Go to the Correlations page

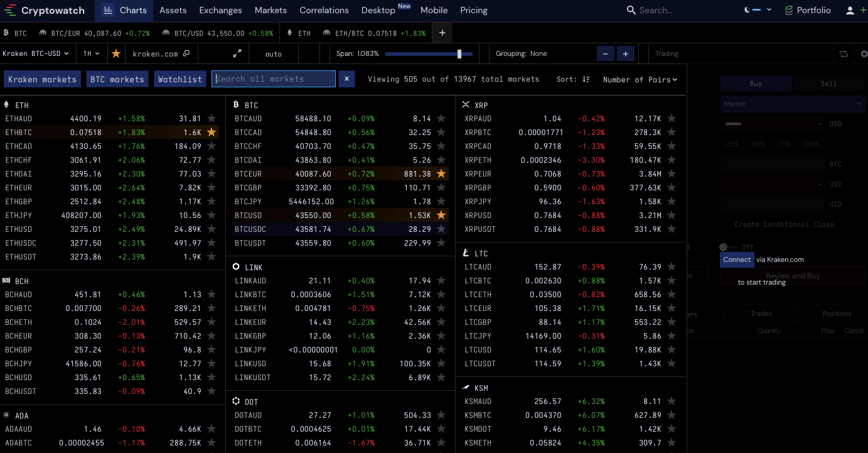coord(324,10)
